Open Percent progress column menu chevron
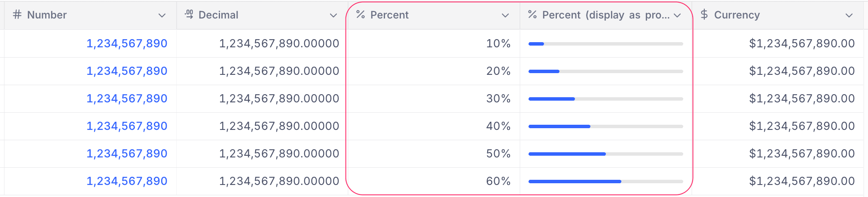868x197 pixels. tap(678, 15)
